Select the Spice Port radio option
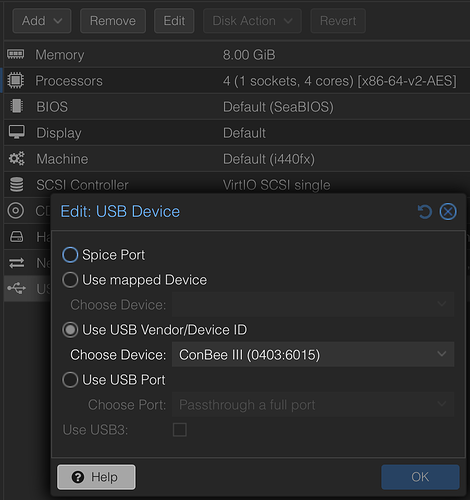Screen dimensions: 470x500 click(x=70, y=255)
